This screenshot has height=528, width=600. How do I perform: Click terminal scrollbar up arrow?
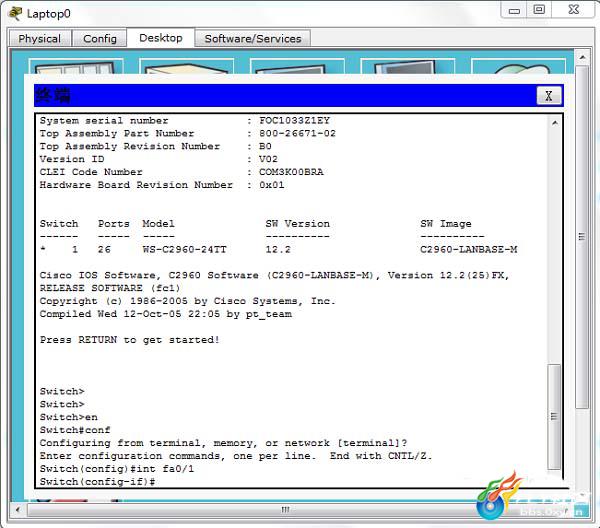coord(554,123)
